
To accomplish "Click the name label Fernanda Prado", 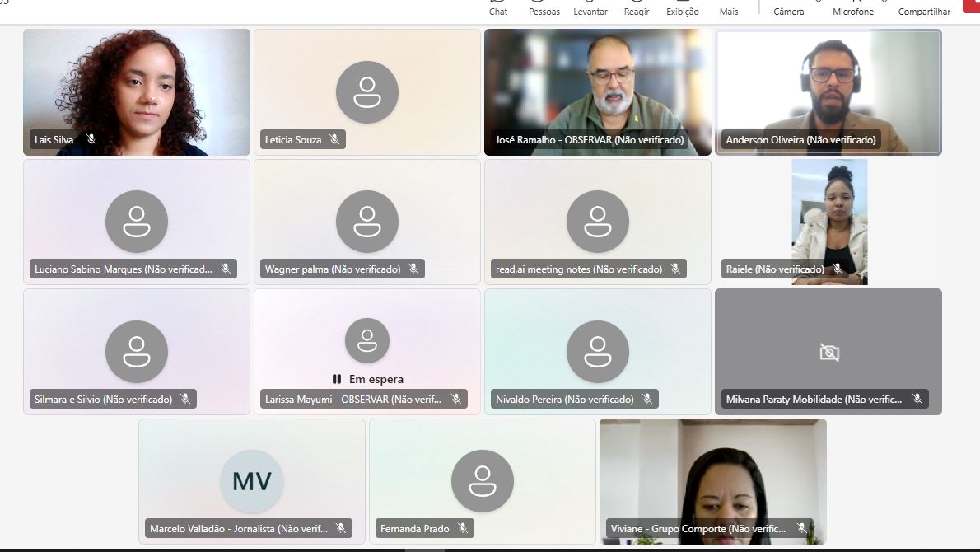I will tap(414, 528).
